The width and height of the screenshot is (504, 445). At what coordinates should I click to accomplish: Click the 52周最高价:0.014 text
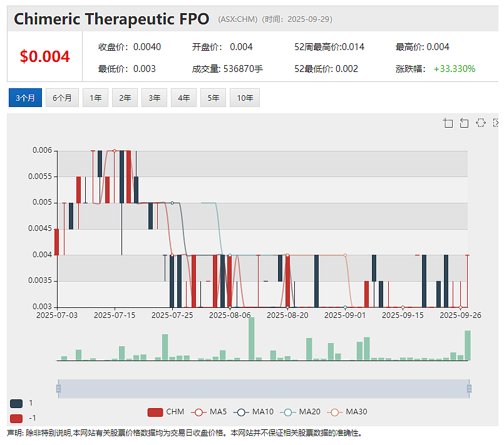tap(329, 47)
